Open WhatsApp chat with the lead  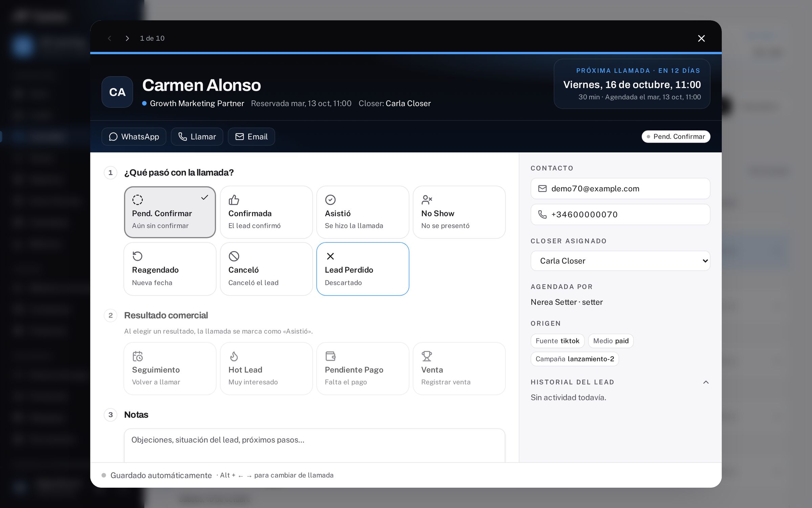pyautogui.click(x=134, y=136)
